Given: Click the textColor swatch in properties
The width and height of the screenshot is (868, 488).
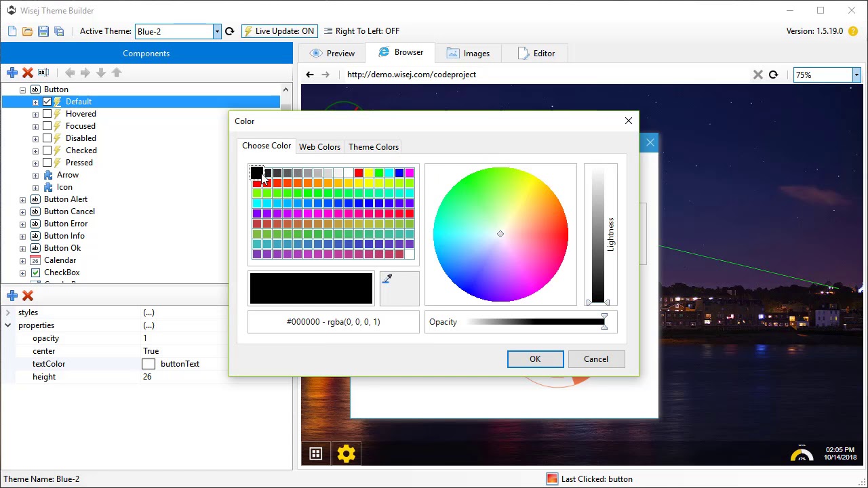Looking at the screenshot, I should pyautogui.click(x=149, y=364).
